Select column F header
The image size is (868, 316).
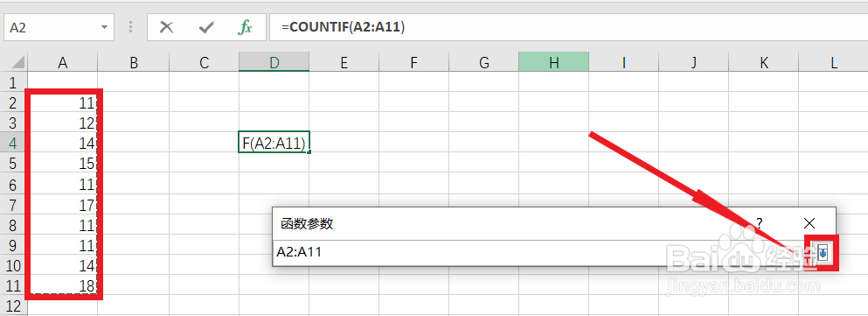tap(413, 63)
